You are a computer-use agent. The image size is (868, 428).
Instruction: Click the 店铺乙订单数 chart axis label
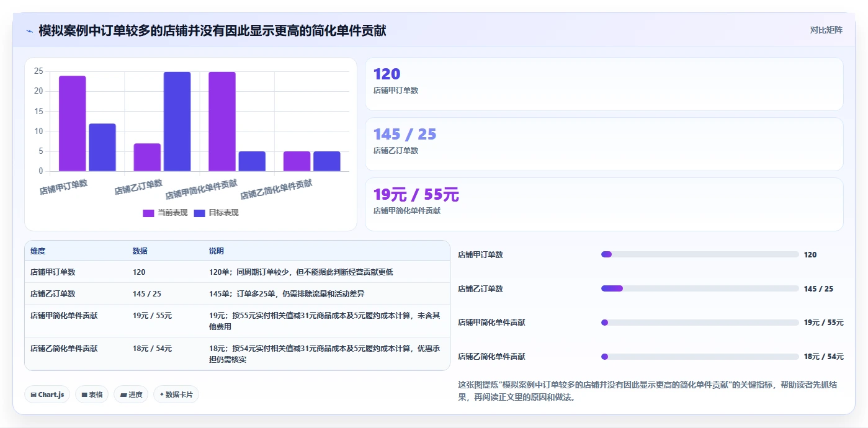[x=138, y=187]
